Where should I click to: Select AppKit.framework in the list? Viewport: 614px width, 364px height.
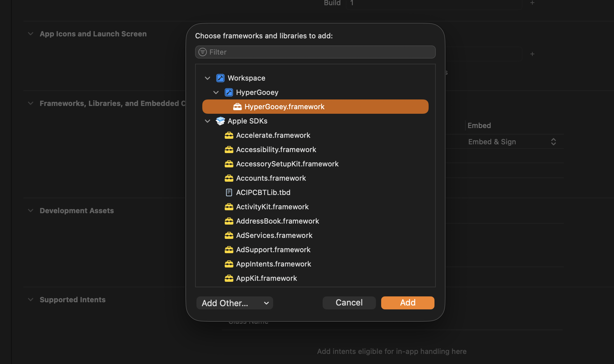coord(315,278)
